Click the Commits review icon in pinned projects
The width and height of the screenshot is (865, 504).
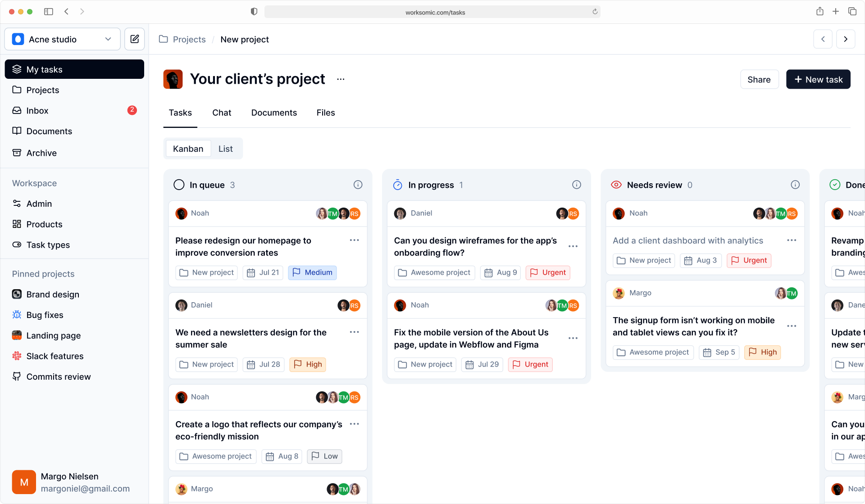point(17,377)
